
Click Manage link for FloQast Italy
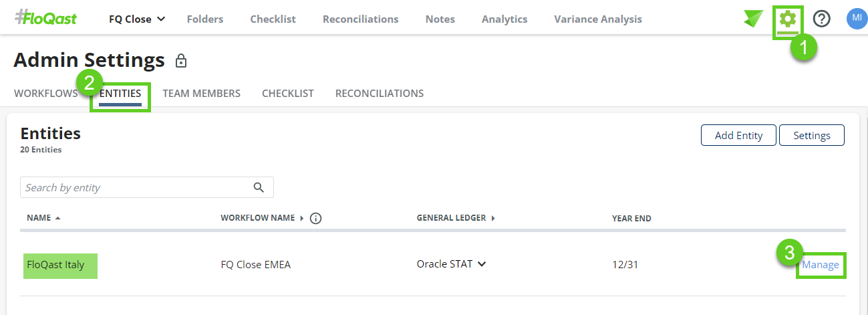click(x=821, y=265)
